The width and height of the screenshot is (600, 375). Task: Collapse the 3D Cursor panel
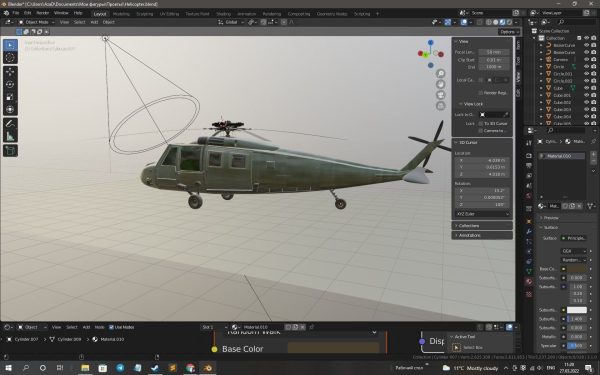click(482, 142)
